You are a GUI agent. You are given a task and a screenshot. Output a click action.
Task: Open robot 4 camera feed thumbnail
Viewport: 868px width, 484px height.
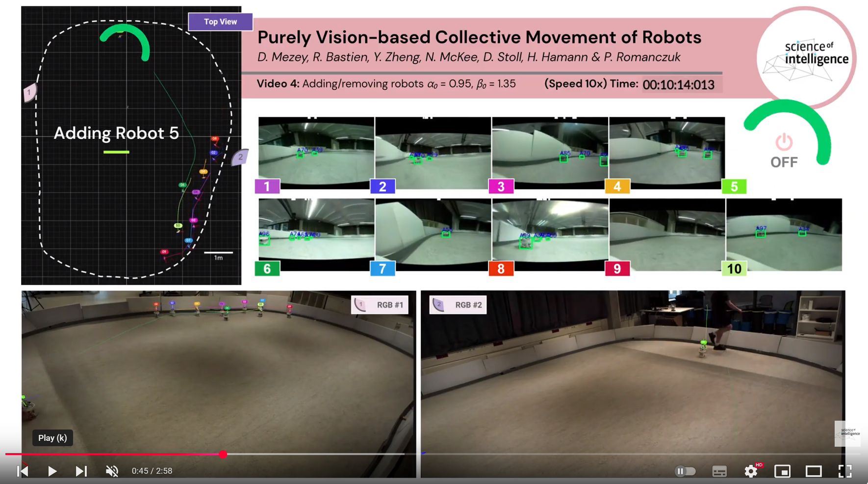coord(667,152)
